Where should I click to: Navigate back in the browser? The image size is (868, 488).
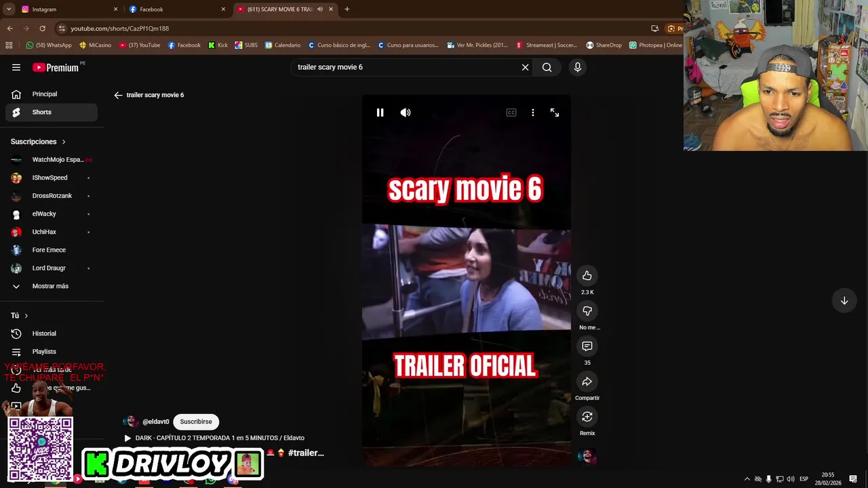(x=9, y=28)
